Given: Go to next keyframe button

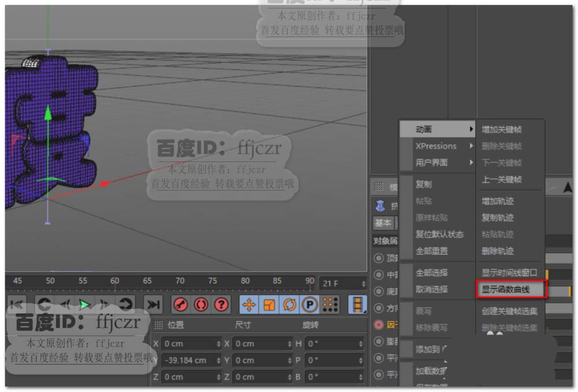Looking at the screenshot, I should [125, 304].
